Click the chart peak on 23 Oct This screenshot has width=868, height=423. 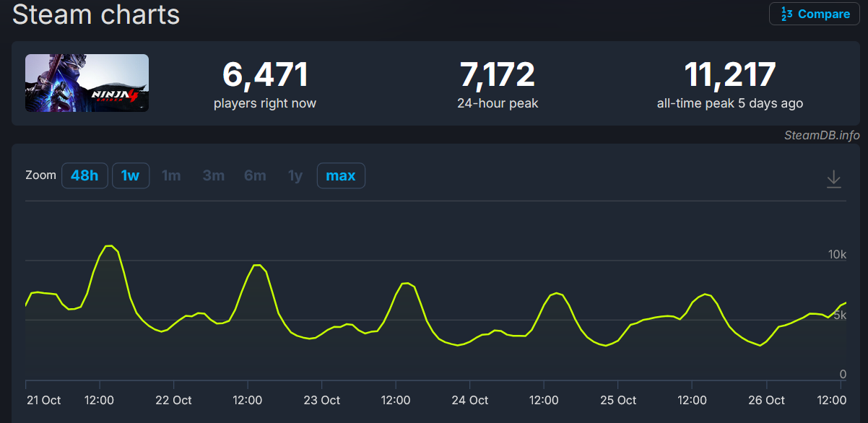pos(406,283)
